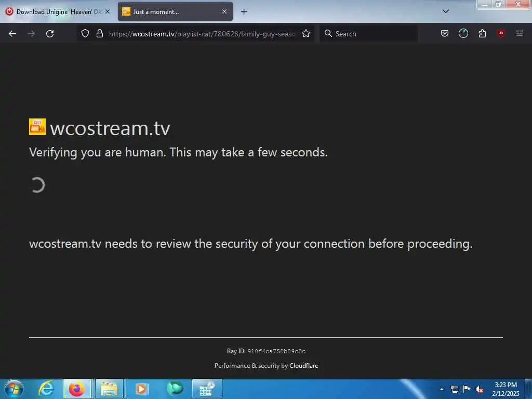This screenshot has width=532, height=399.
Task: Open the Windows Start menu
Action: (14, 389)
